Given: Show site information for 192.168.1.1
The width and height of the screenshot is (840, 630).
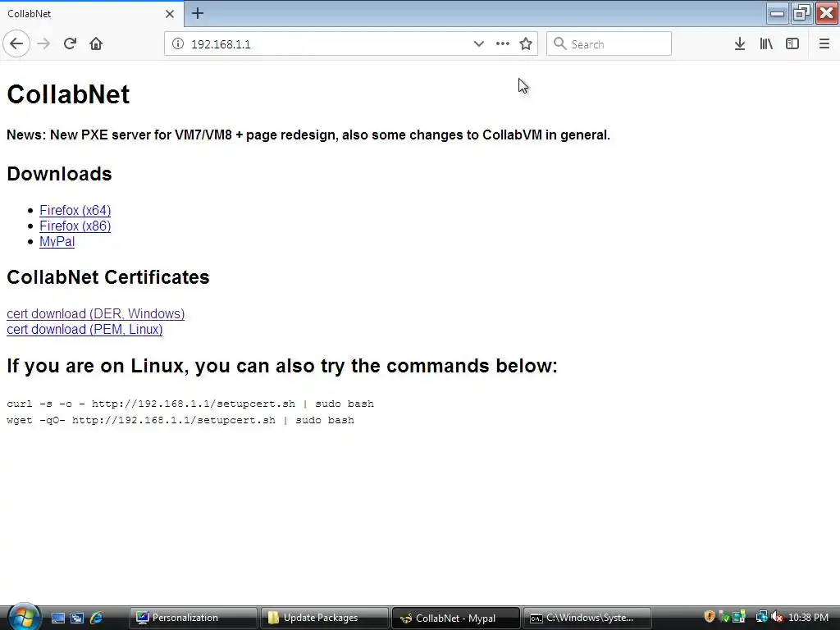Looking at the screenshot, I should point(178,44).
